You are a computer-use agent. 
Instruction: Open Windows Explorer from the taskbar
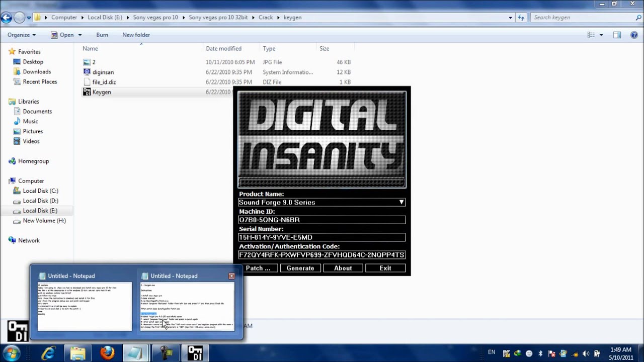point(77,353)
